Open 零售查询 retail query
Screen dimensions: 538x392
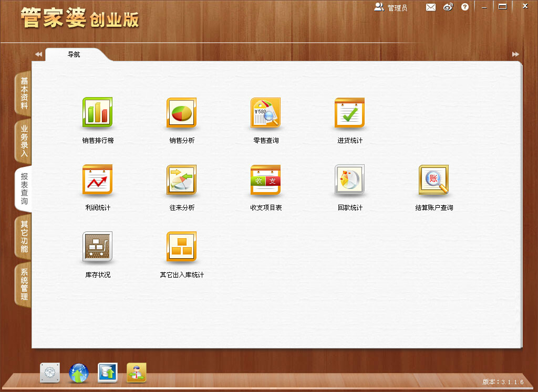(265, 113)
